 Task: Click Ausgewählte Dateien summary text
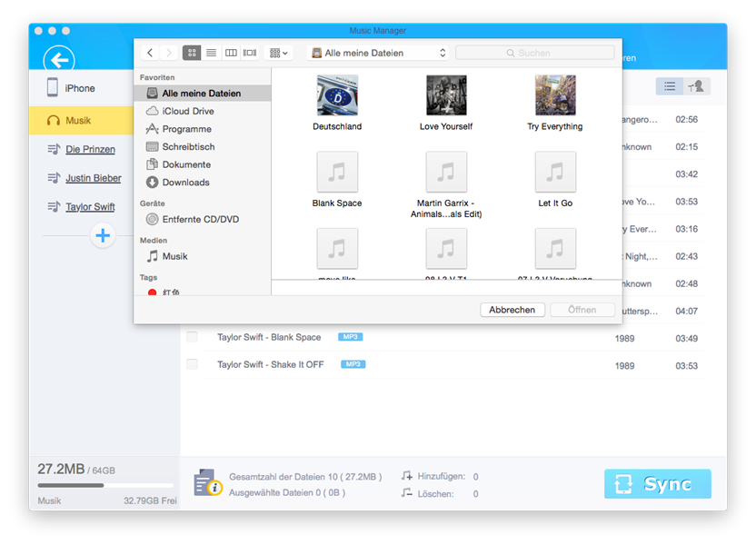click(x=287, y=492)
